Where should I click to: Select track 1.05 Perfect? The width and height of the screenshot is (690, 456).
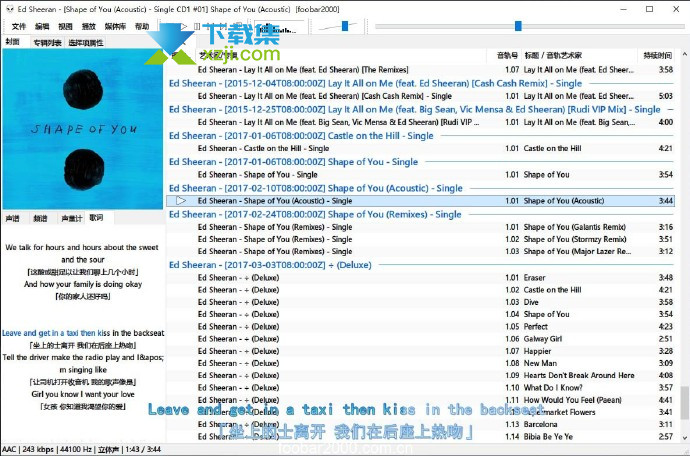(420, 327)
